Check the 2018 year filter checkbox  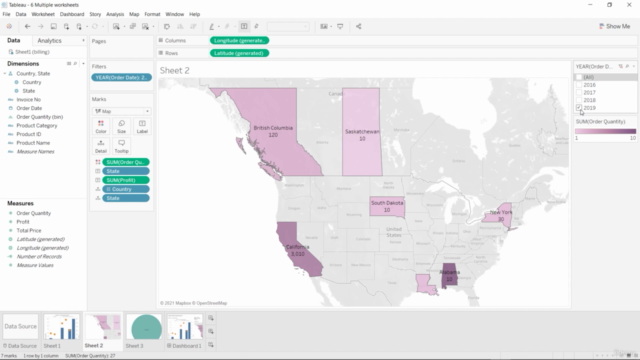pyautogui.click(x=579, y=100)
